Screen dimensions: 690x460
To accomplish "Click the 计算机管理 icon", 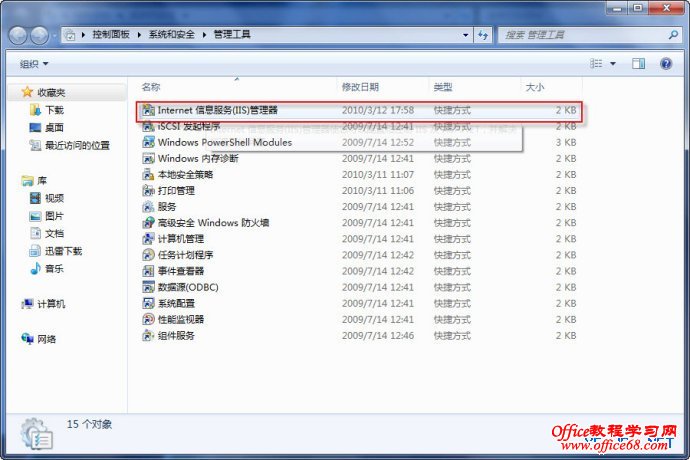I will pyautogui.click(x=149, y=239).
